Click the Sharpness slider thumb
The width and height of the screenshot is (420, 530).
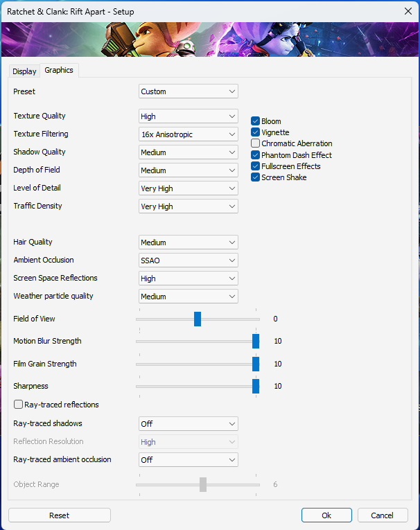[x=256, y=387]
